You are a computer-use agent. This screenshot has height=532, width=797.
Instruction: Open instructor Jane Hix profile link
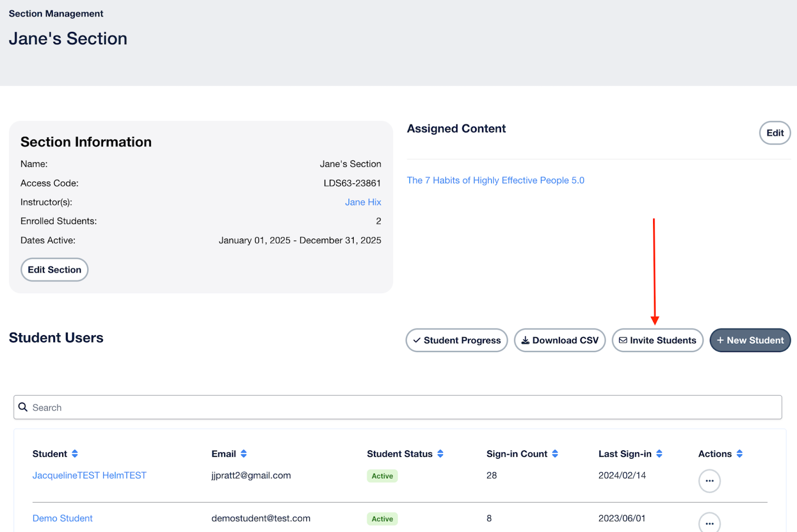(x=363, y=202)
